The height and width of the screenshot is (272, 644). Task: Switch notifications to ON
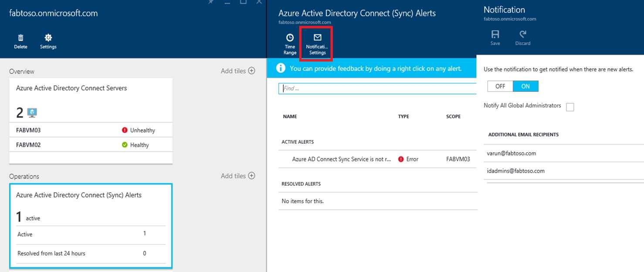(525, 86)
